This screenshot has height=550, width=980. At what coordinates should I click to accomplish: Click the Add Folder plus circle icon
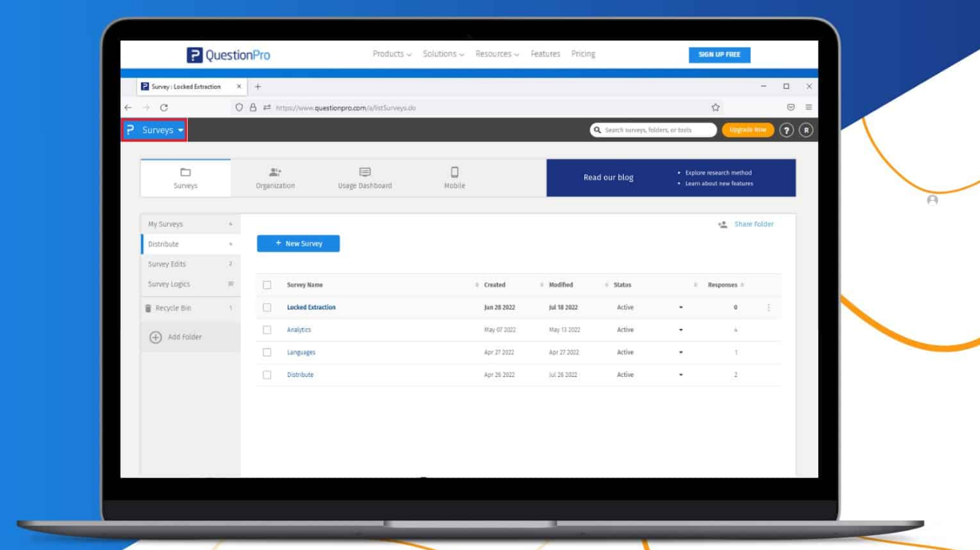155,337
